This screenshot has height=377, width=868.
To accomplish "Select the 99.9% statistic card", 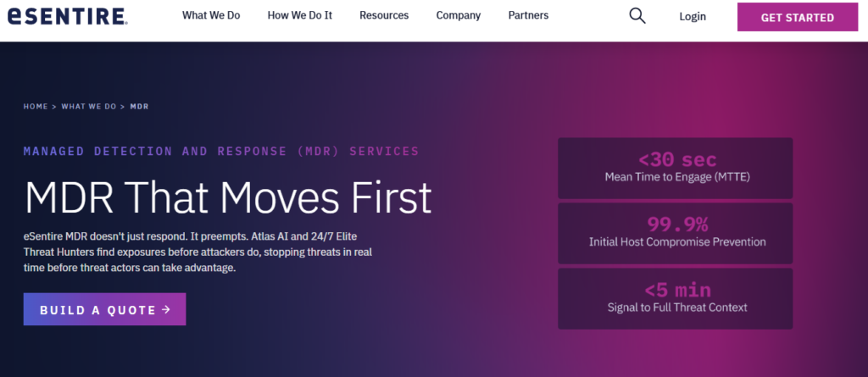I will click(675, 233).
